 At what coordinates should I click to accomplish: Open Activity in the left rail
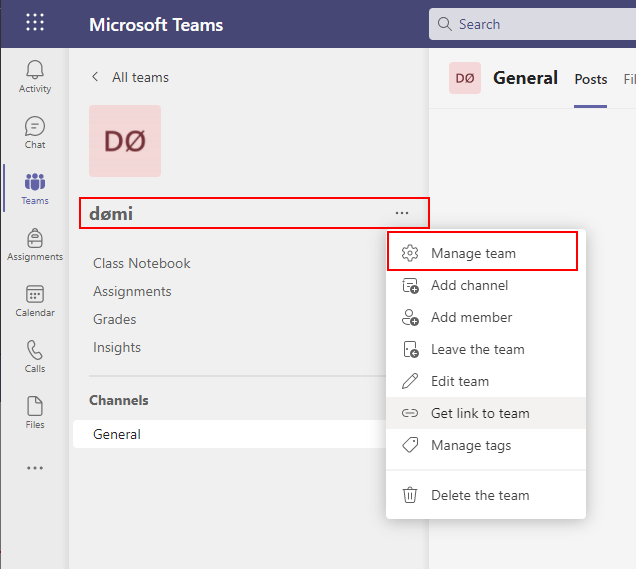pos(35,77)
